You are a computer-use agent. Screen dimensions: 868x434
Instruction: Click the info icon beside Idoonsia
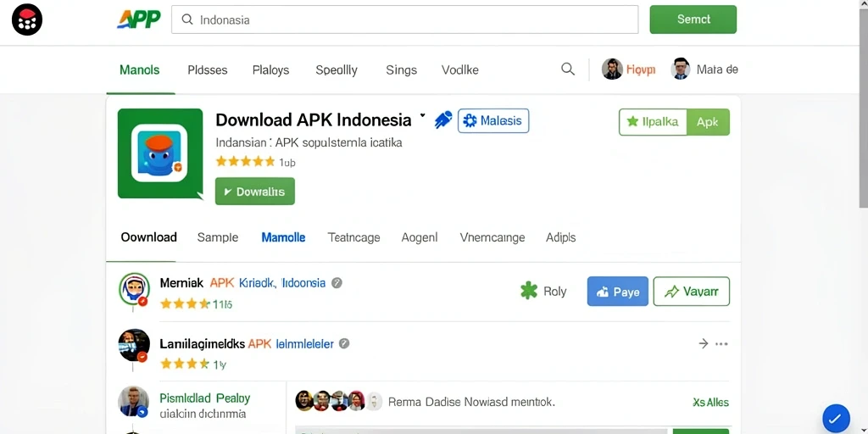click(337, 283)
